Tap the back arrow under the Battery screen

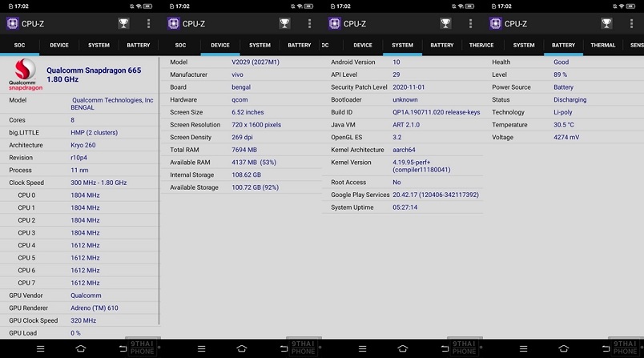(606, 349)
